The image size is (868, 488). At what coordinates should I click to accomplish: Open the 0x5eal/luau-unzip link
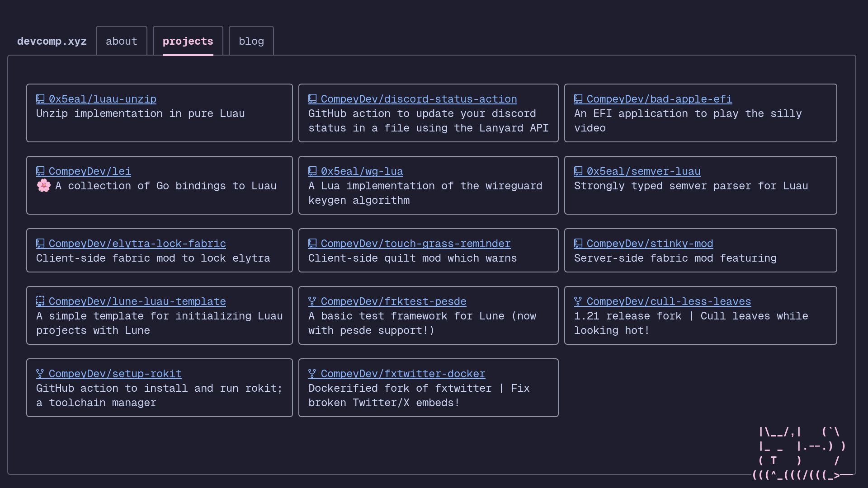103,99
